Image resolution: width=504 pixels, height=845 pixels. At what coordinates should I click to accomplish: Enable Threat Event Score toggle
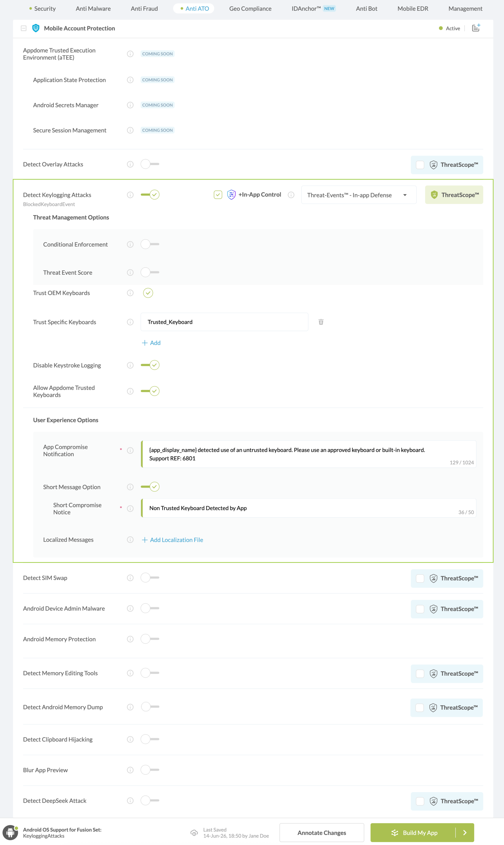tap(150, 272)
